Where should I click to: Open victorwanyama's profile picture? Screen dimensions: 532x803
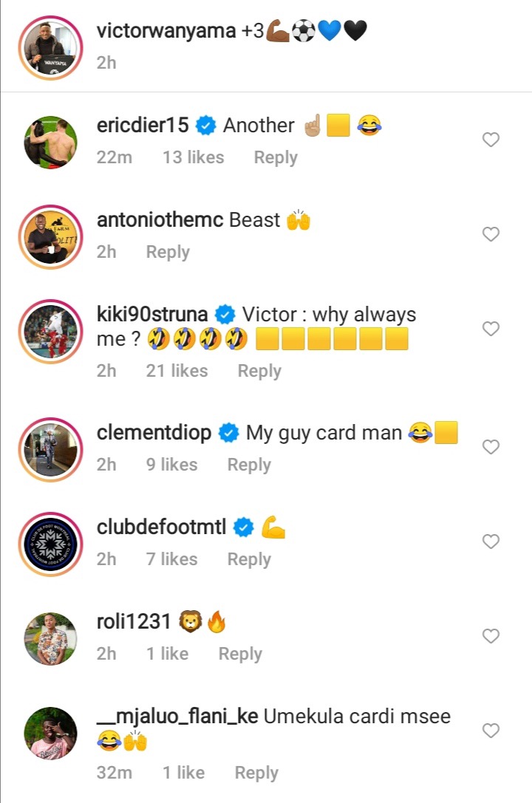tap(50, 47)
